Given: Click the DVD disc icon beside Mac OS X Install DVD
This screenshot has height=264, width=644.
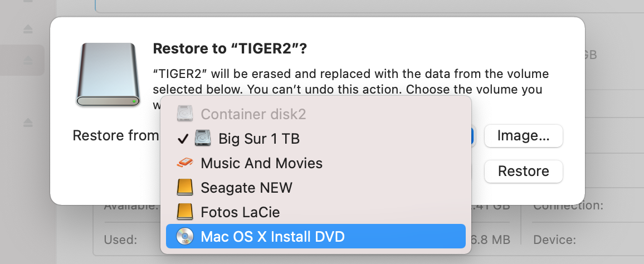Looking at the screenshot, I should 185,237.
